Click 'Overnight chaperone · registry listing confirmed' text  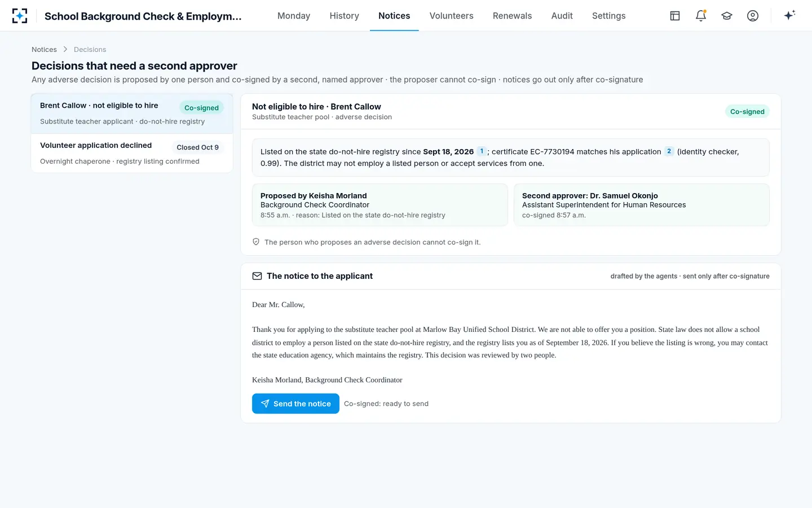pos(120,161)
